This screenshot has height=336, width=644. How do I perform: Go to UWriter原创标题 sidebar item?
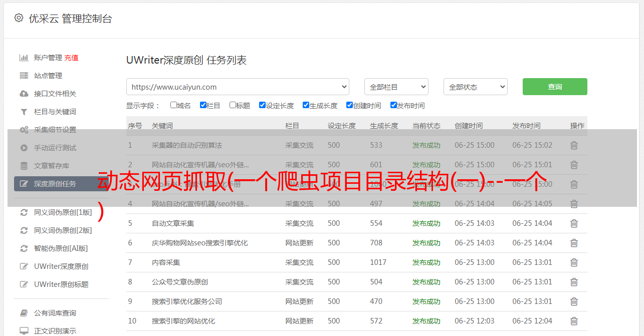pyautogui.click(x=61, y=284)
